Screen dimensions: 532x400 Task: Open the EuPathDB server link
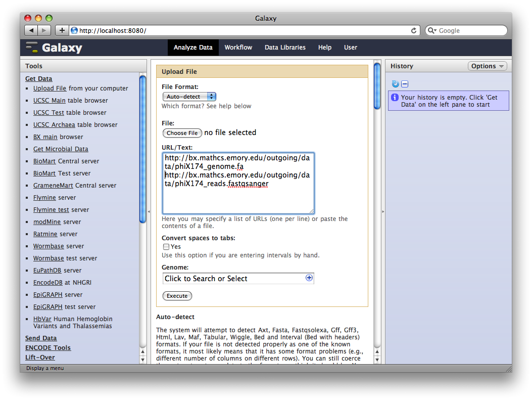(x=47, y=271)
